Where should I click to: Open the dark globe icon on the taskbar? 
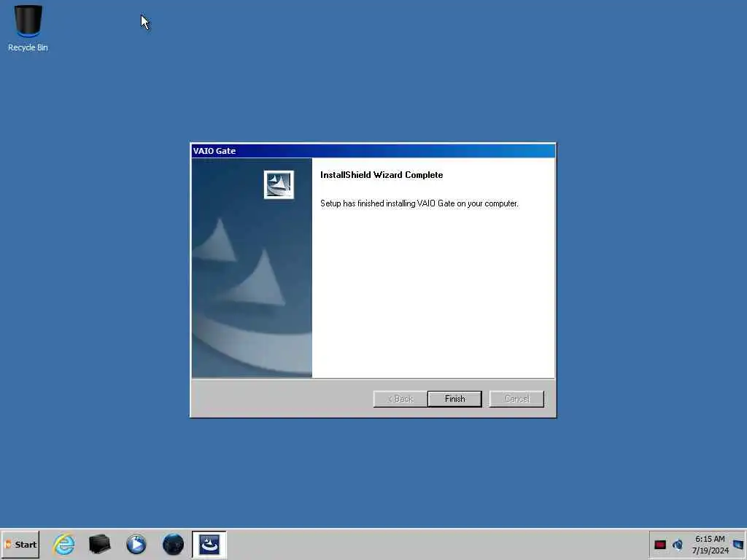click(173, 544)
